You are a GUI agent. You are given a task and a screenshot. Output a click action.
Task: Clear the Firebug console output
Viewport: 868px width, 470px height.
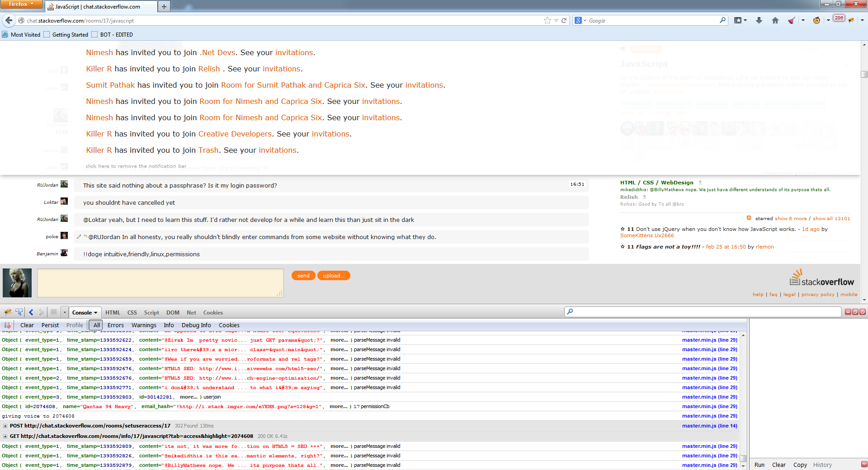[27, 325]
